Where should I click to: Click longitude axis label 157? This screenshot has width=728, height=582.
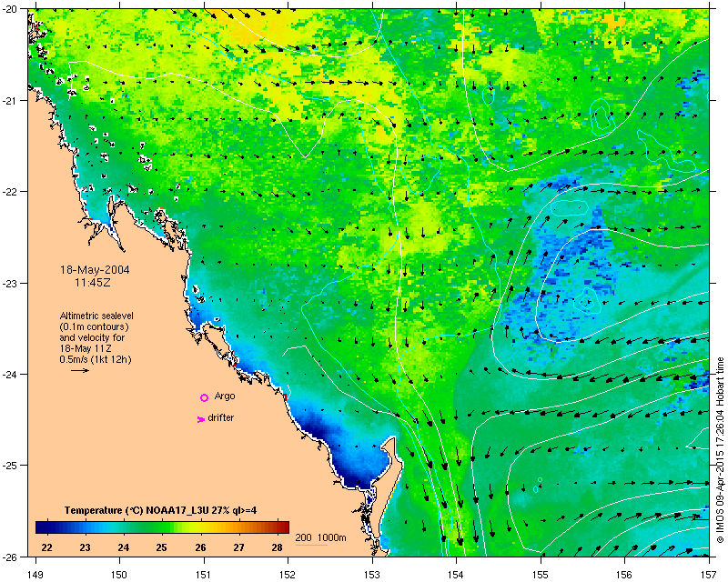pos(709,575)
